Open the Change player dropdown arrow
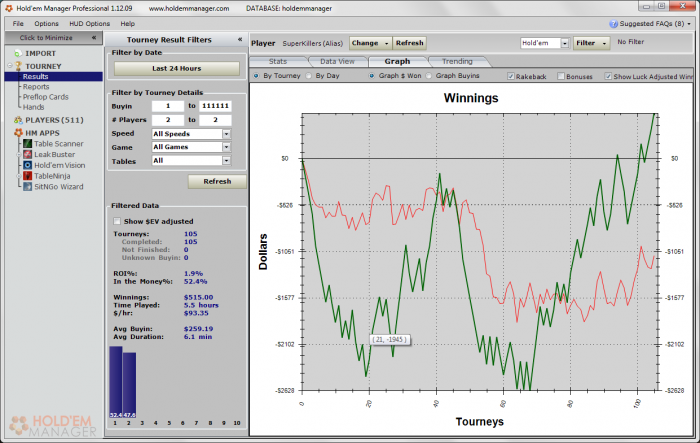This screenshot has height=443, width=700. pos(387,43)
